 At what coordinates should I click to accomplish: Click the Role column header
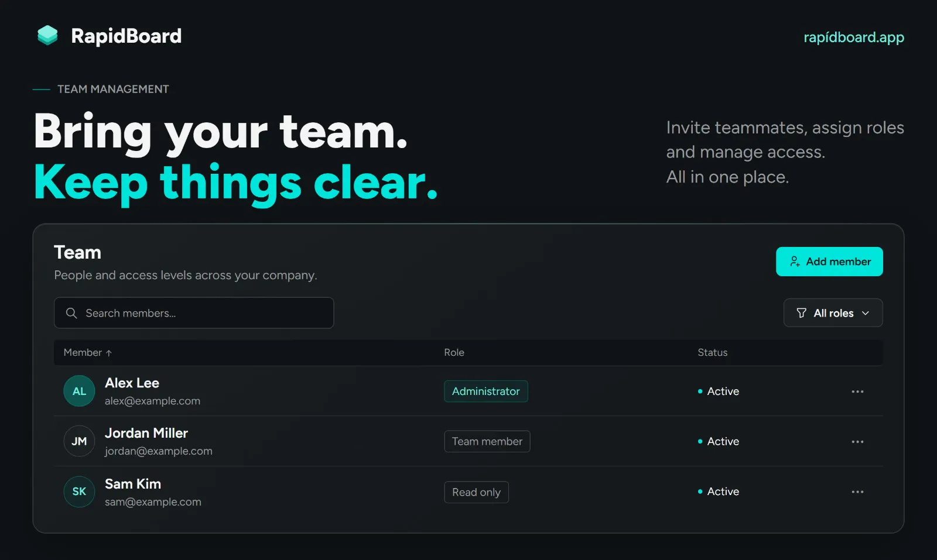click(x=454, y=352)
